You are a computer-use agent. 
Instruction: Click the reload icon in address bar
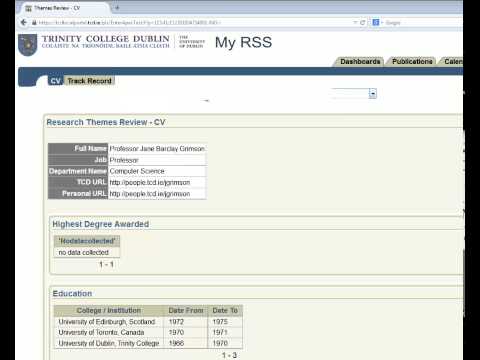pyautogui.click(x=363, y=22)
